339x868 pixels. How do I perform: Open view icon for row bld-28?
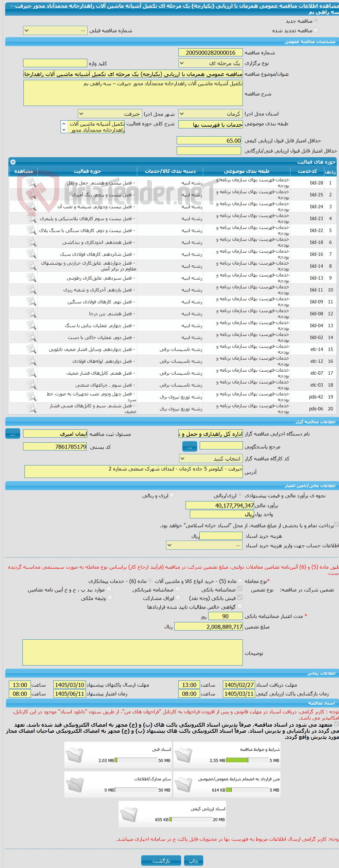click(31, 183)
